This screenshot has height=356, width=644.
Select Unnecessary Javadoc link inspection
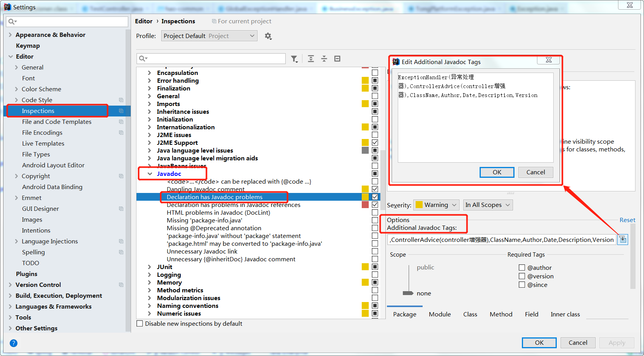pos(202,251)
